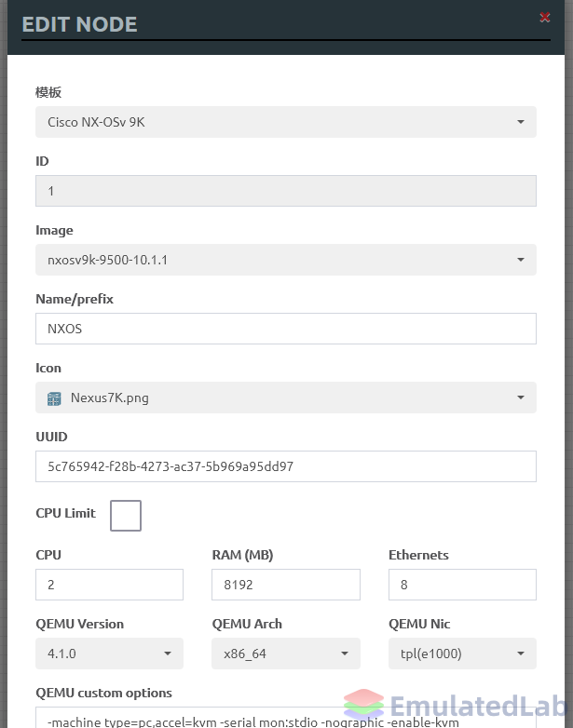
Task: Click the disabled ID field
Action: tap(286, 191)
